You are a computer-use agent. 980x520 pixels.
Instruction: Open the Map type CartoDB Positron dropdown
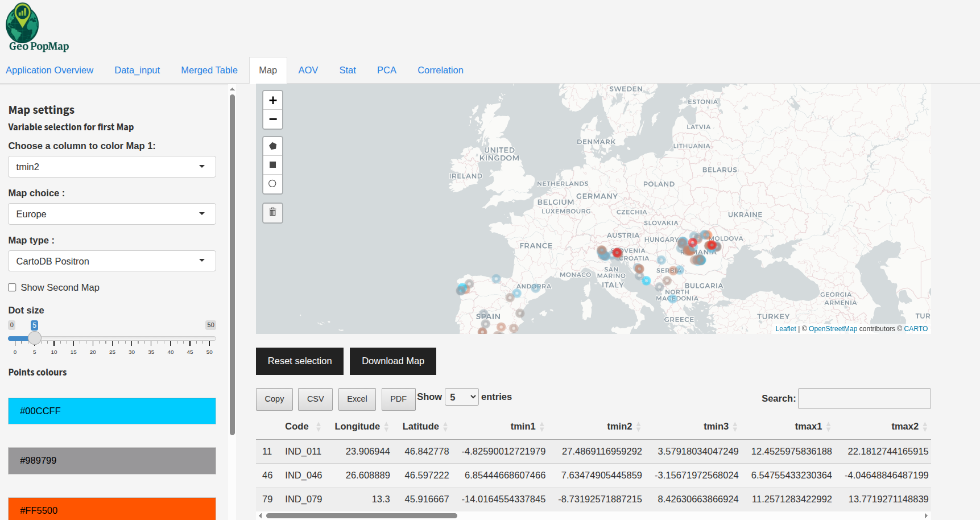click(x=112, y=261)
